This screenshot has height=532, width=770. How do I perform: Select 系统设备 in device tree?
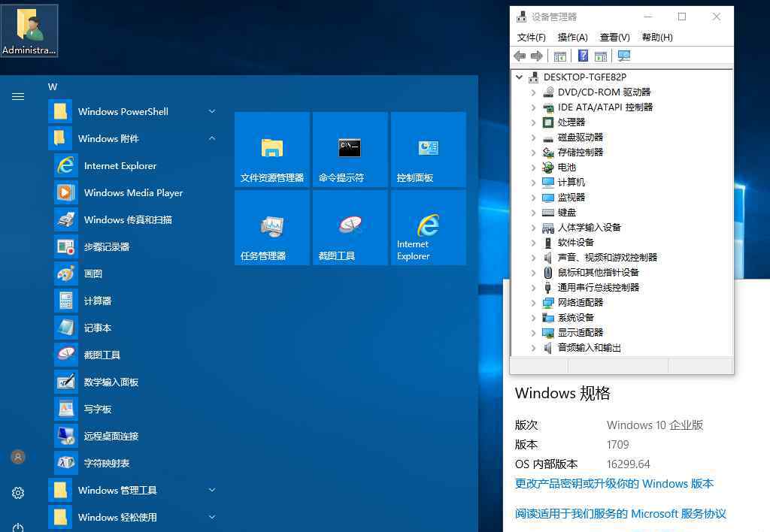575,318
